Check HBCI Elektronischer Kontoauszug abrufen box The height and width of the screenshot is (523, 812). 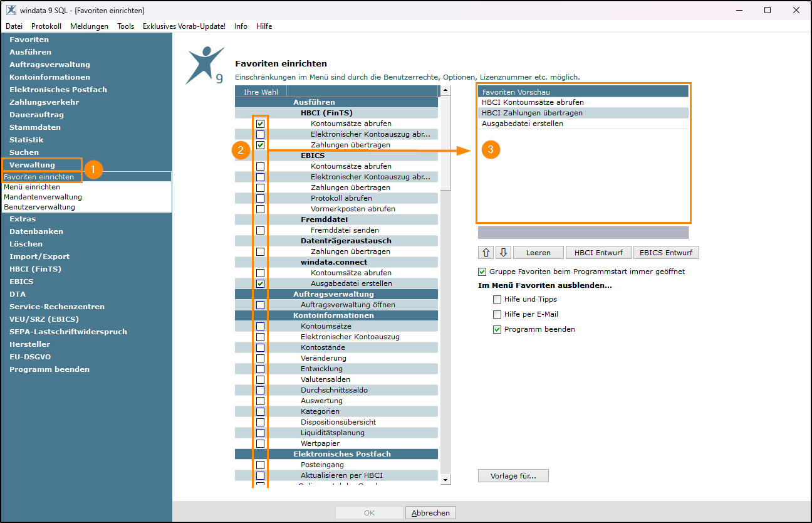pos(261,134)
